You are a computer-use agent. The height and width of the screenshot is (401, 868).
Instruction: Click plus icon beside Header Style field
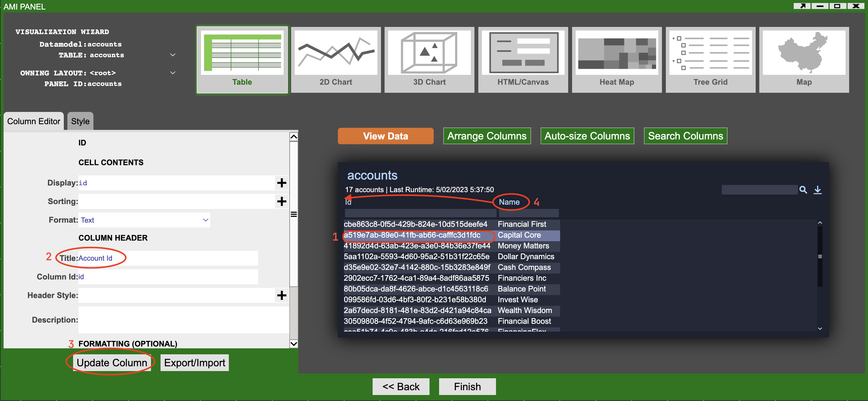coord(281,295)
